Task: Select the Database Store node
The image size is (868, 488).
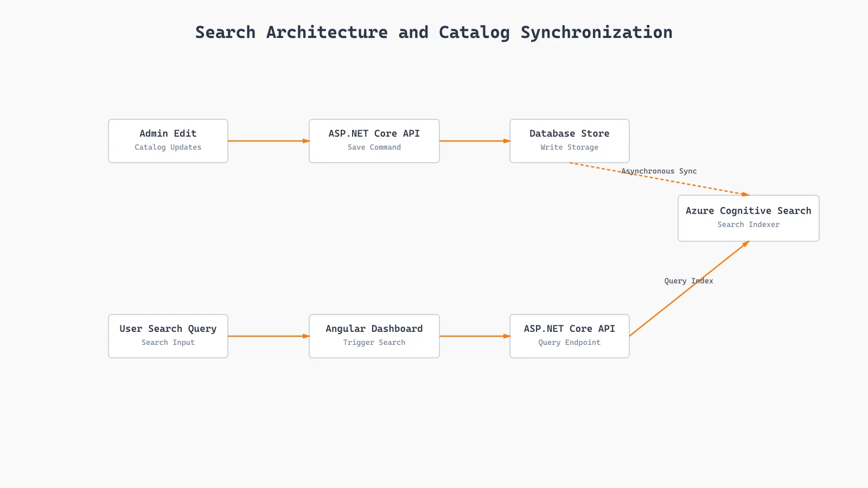Action: tap(570, 141)
